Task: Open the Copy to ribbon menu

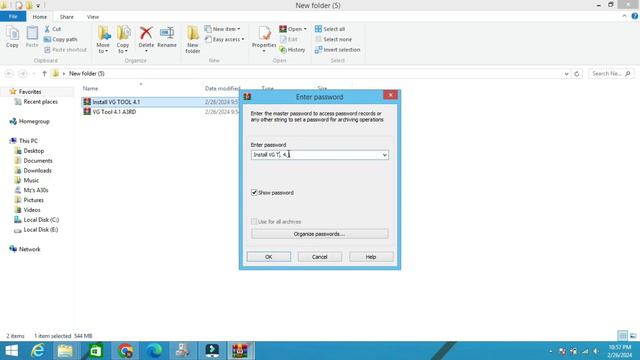Action: [123, 40]
